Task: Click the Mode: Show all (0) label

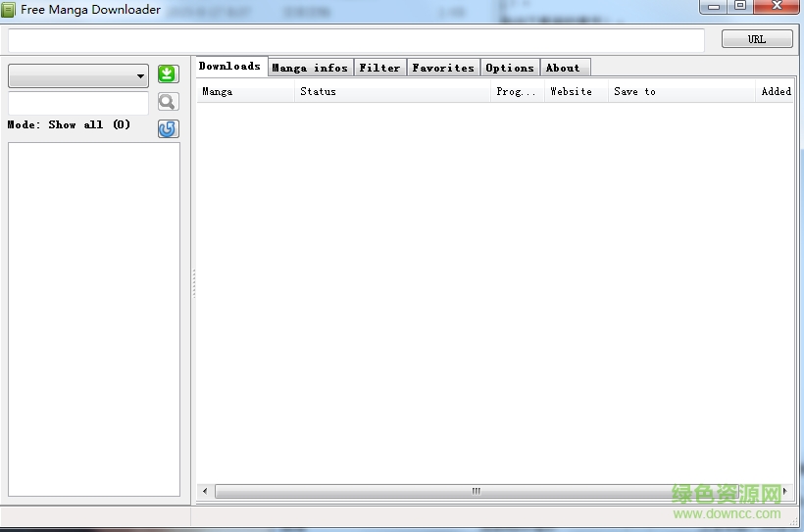Action: [69, 125]
